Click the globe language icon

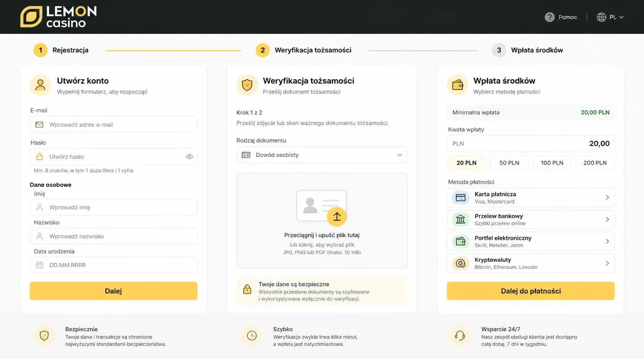(x=601, y=17)
